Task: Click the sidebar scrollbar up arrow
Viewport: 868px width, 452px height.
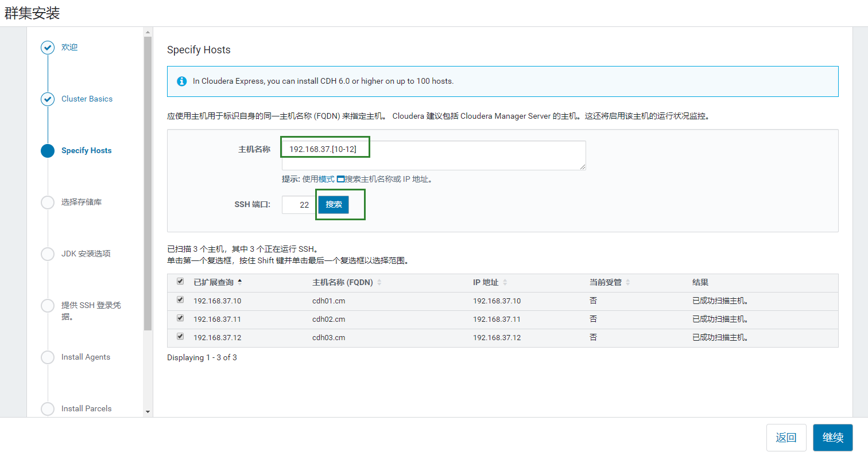Action: pos(148,32)
